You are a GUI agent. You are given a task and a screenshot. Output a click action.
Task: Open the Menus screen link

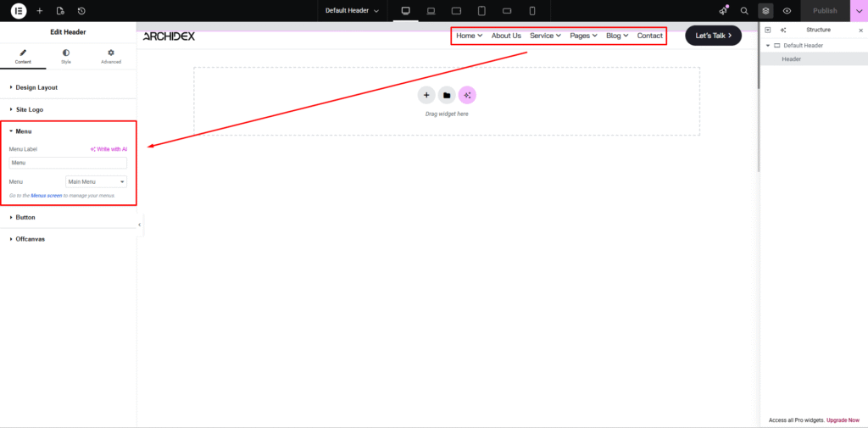tap(46, 196)
